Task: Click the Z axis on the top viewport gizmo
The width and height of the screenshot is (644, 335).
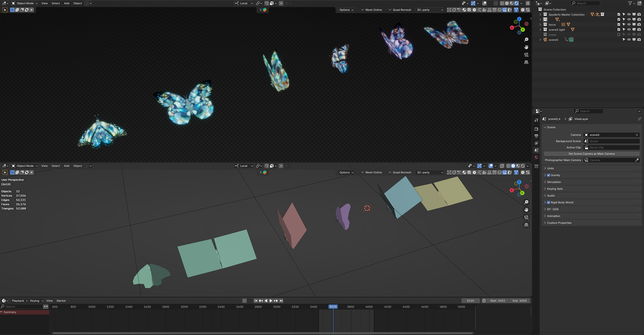Action: (x=519, y=19)
